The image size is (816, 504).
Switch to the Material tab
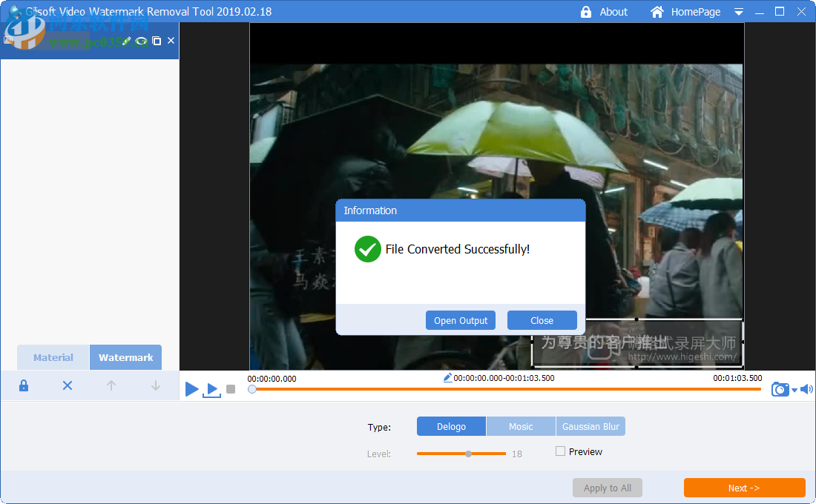click(x=53, y=357)
